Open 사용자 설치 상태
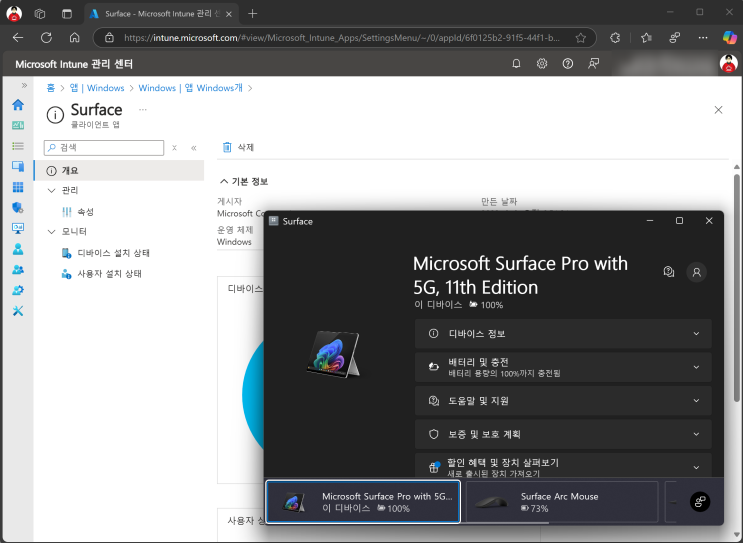743x543 pixels. pos(109,273)
